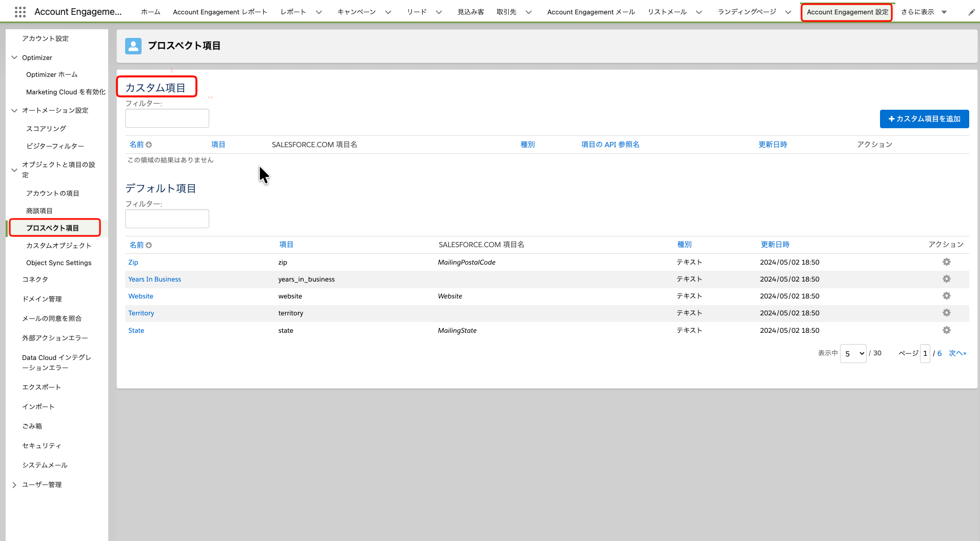Viewport: 980px width, 541px height.
Task: Open the Zip field link
Action: click(133, 263)
